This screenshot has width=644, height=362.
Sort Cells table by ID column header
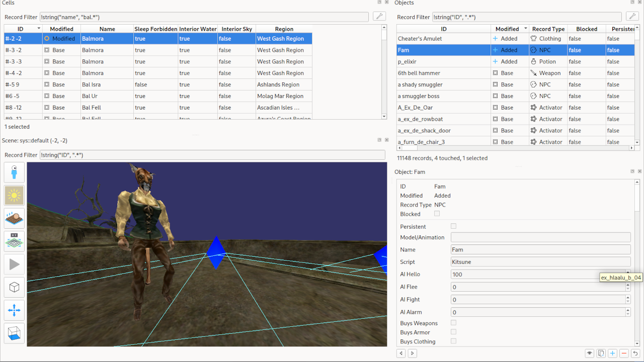click(x=23, y=29)
